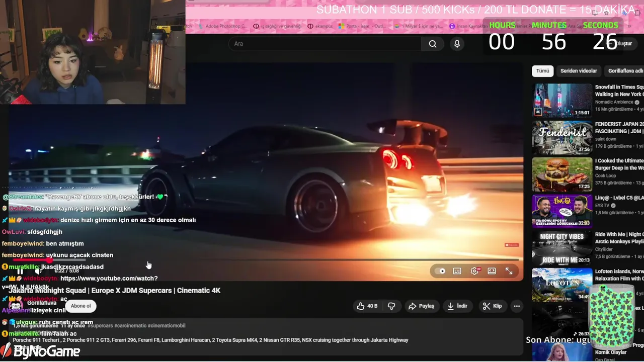This screenshot has height=362, width=644.
Task: Open the ekampüs bookmark
Action: [x=320, y=26]
